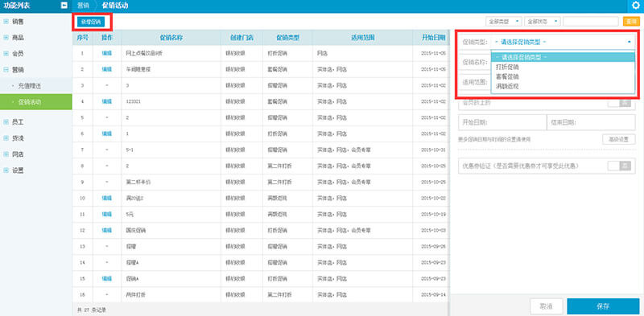Open the 促销类型 select box
The image size is (644, 316).
tap(563, 42)
